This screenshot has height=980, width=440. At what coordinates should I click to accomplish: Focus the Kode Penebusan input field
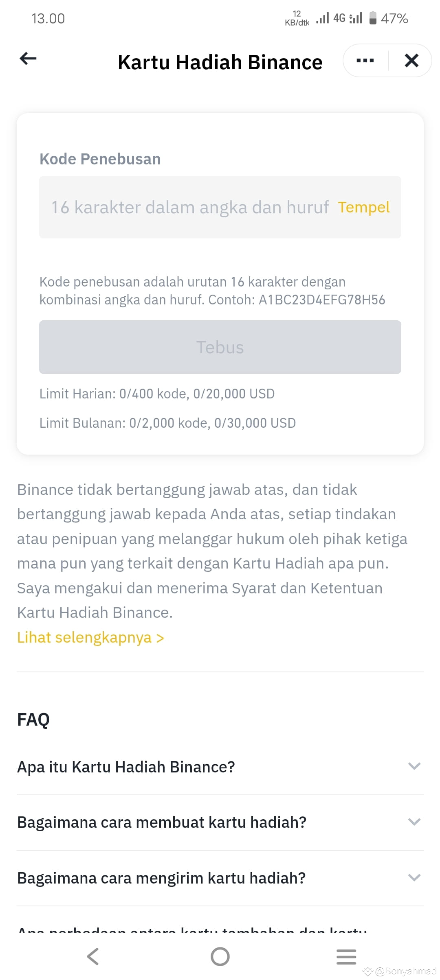click(x=220, y=207)
